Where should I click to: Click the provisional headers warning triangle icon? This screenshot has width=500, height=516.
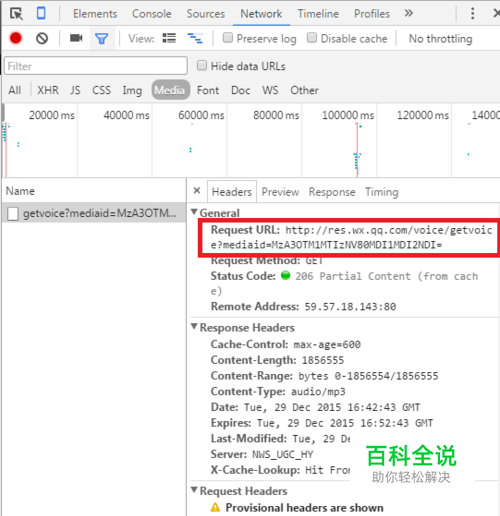coord(215,507)
